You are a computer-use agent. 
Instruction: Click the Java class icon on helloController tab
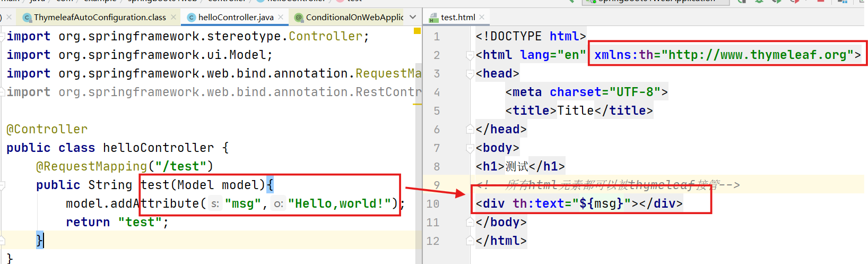click(x=192, y=18)
